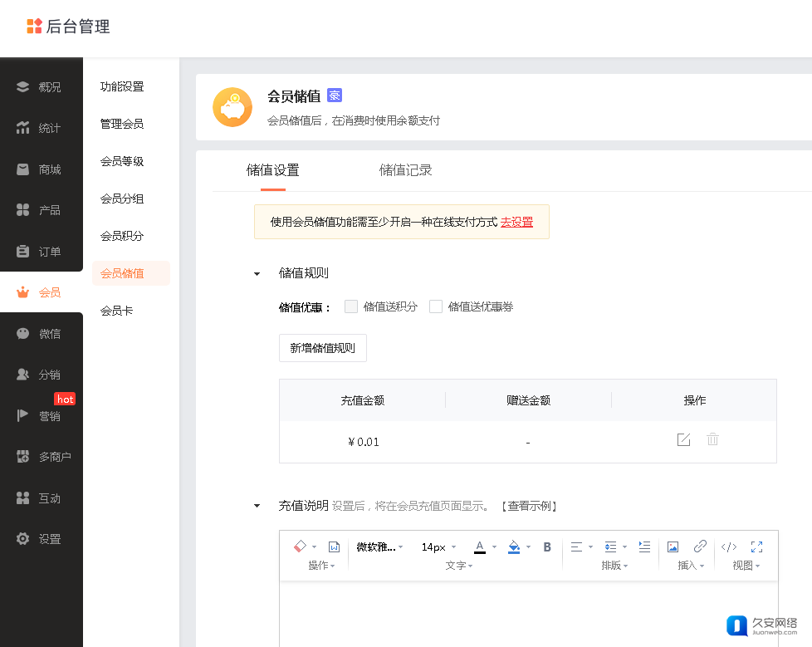Switch to the 储值记录 tab
Viewport: 812px width, 647px height.
coord(405,170)
